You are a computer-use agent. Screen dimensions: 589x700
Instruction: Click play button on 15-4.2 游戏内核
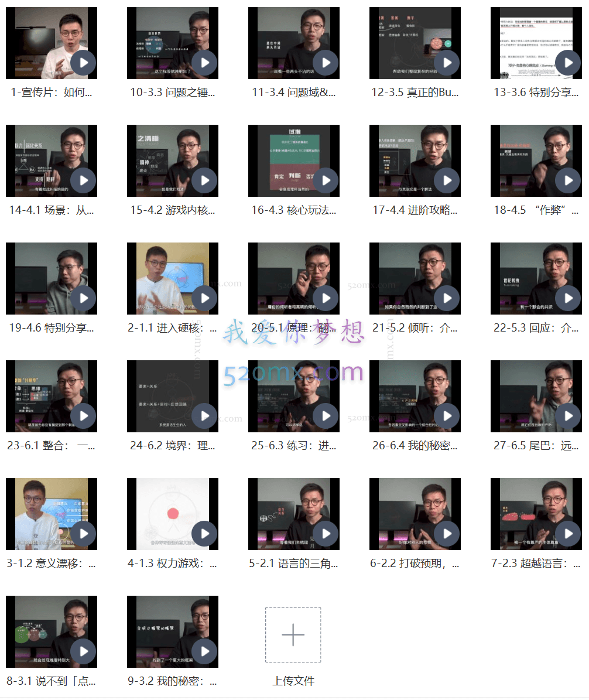[204, 180]
